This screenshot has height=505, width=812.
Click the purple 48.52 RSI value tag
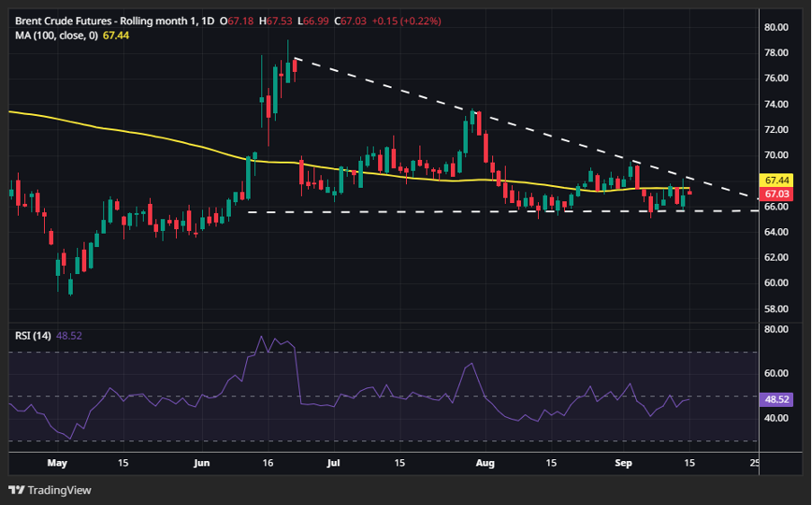[778, 398]
